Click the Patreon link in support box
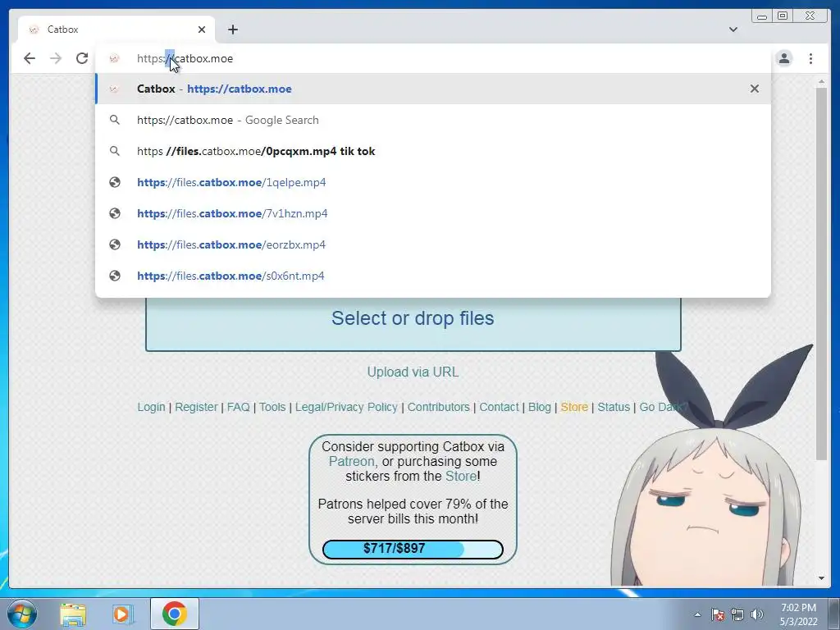Screen dimensions: 840x630 (x=353, y=461)
